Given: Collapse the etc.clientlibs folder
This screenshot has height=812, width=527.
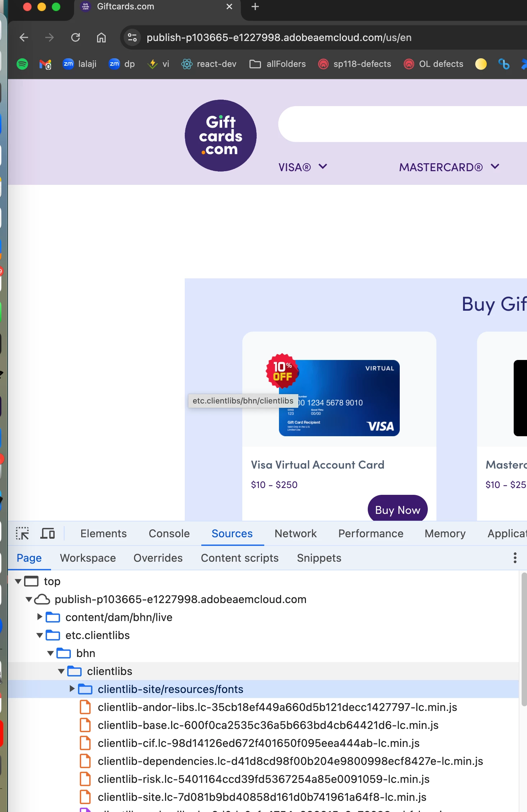Looking at the screenshot, I should [x=40, y=635].
